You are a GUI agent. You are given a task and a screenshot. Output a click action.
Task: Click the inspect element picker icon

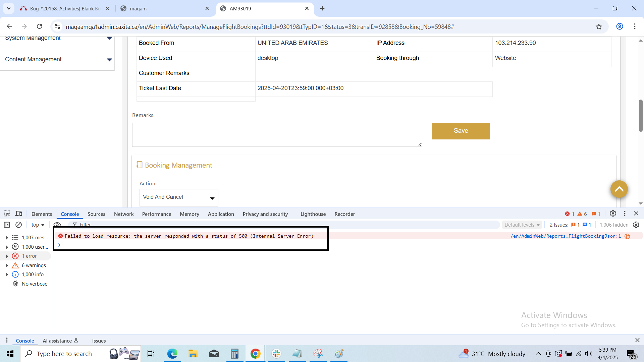click(x=7, y=214)
